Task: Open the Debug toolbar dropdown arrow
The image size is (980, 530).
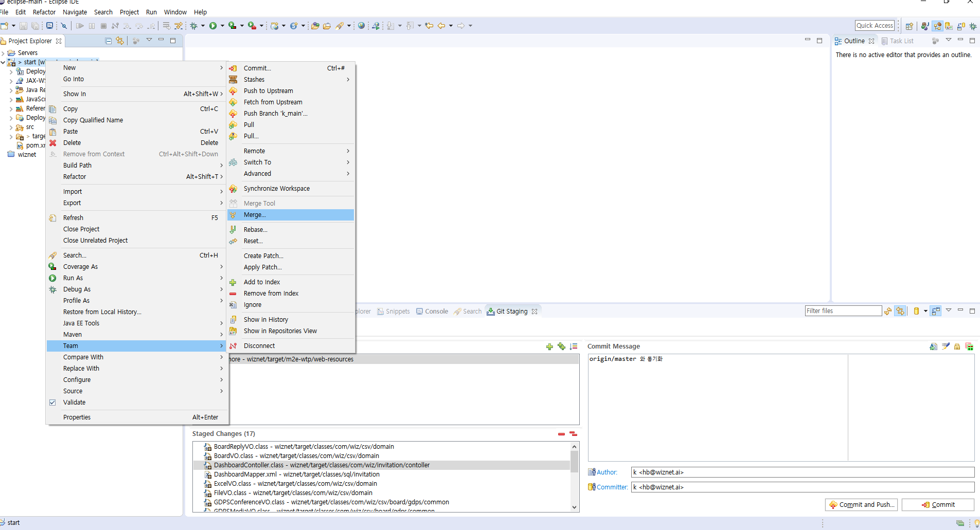Action: click(x=203, y=26)
